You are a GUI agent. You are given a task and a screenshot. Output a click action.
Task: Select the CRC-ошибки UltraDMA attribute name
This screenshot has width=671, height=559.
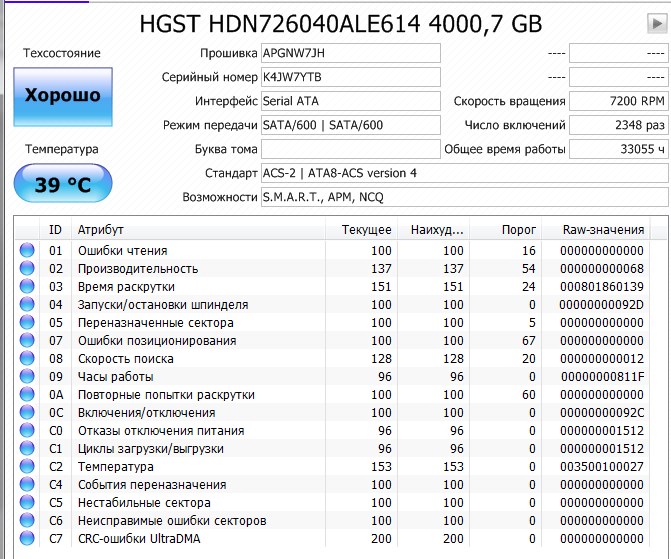coord(139,538)
